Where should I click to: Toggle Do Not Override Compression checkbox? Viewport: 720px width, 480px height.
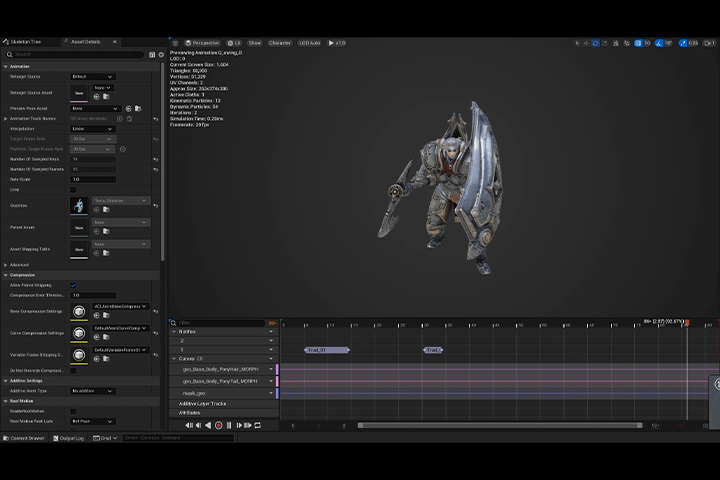pyautogui.click(x=73, y=370)
